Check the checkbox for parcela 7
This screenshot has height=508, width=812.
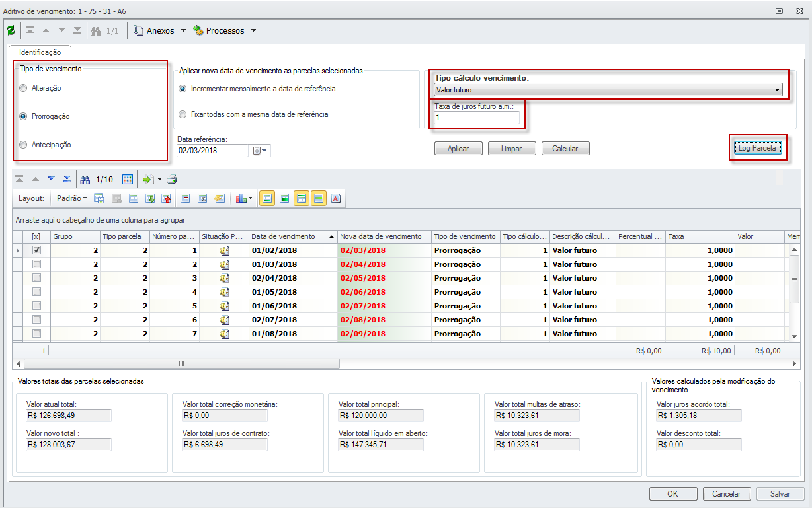[37, 334]
